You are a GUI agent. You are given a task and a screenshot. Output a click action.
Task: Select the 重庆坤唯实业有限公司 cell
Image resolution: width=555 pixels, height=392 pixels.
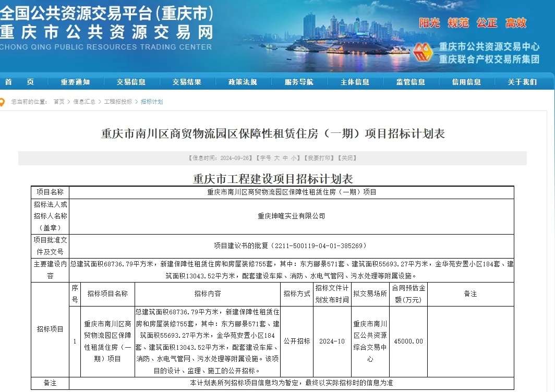tap(291, 216)
